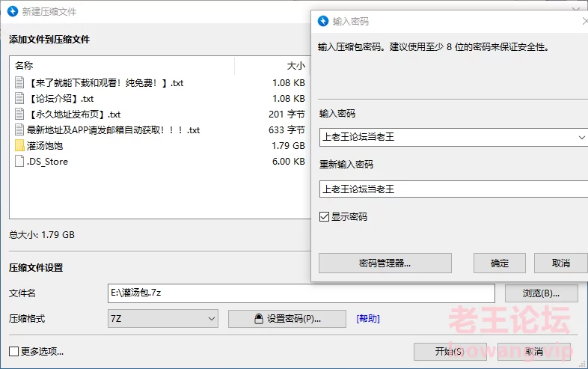Select the file name 【来了就能下载和观看!纯免费!】.txt
Image resolution: width=588 pixels, height=369 pixels.
[105, 83]
